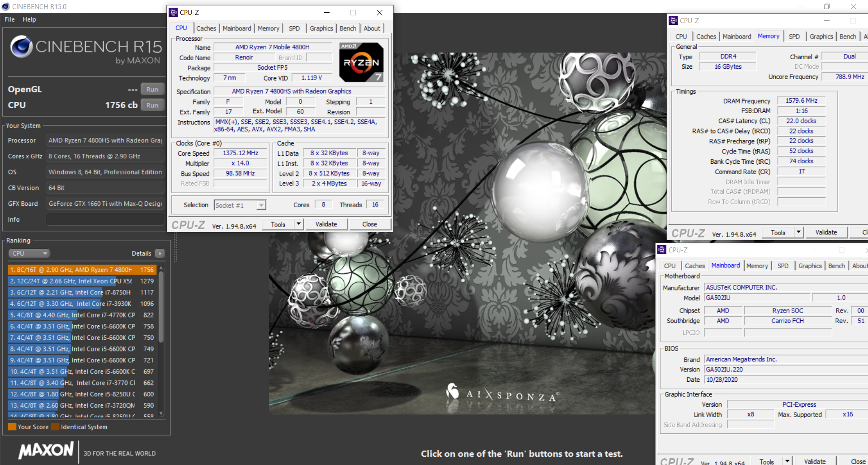Click the Cinebench R15 sphere logo

click(21, 46)
